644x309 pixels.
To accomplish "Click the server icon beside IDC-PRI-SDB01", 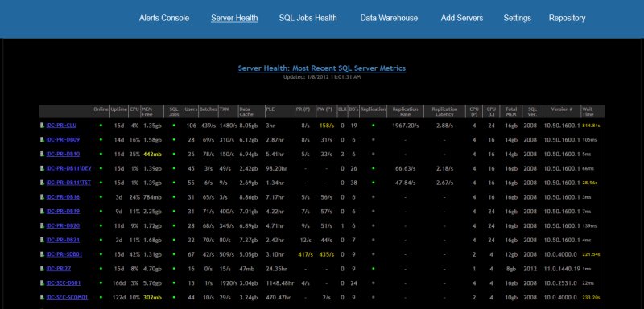I will (x=42, y=254).
